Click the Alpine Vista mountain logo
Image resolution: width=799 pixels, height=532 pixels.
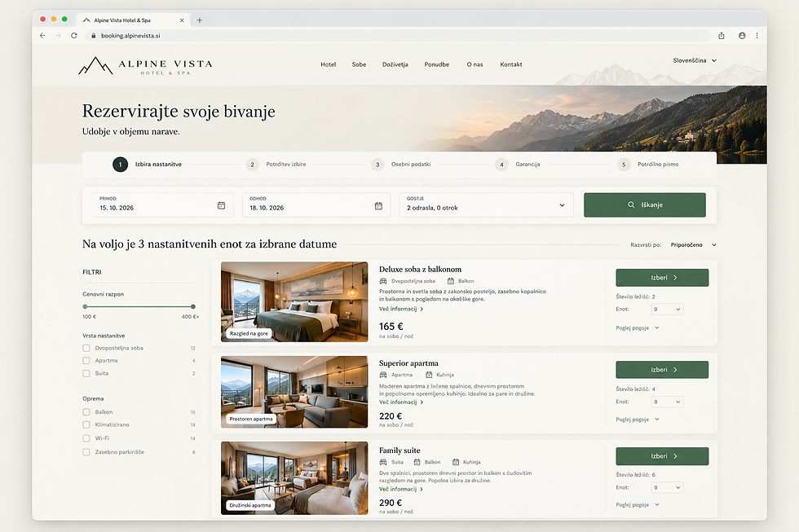(95, 66)
